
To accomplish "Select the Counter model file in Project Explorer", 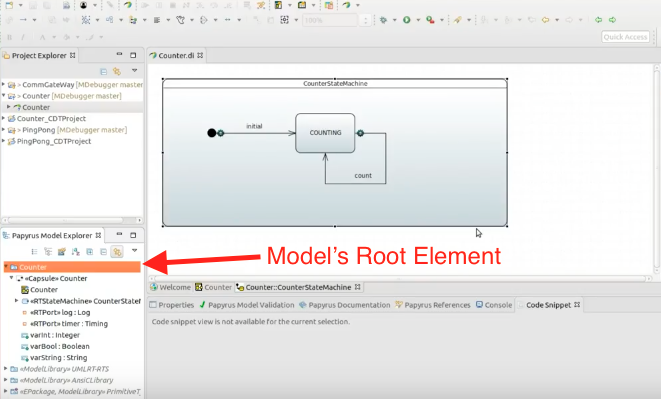I will pyautogui.click(x=36, y=107).
